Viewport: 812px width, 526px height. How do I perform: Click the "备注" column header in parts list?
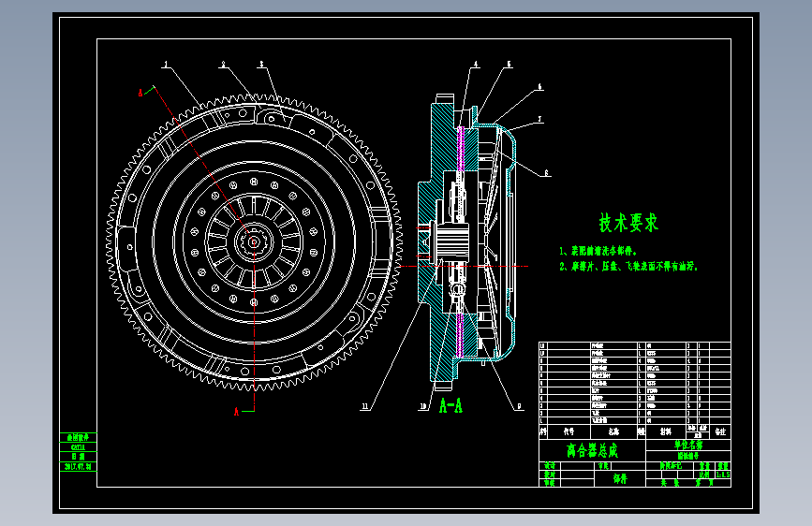[x=720, y=431]
